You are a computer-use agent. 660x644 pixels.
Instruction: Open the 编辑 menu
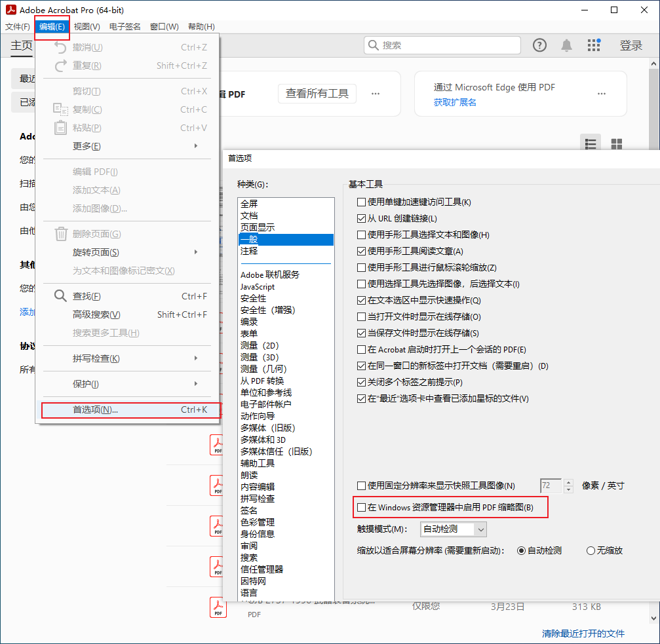[x=52, y=26]
